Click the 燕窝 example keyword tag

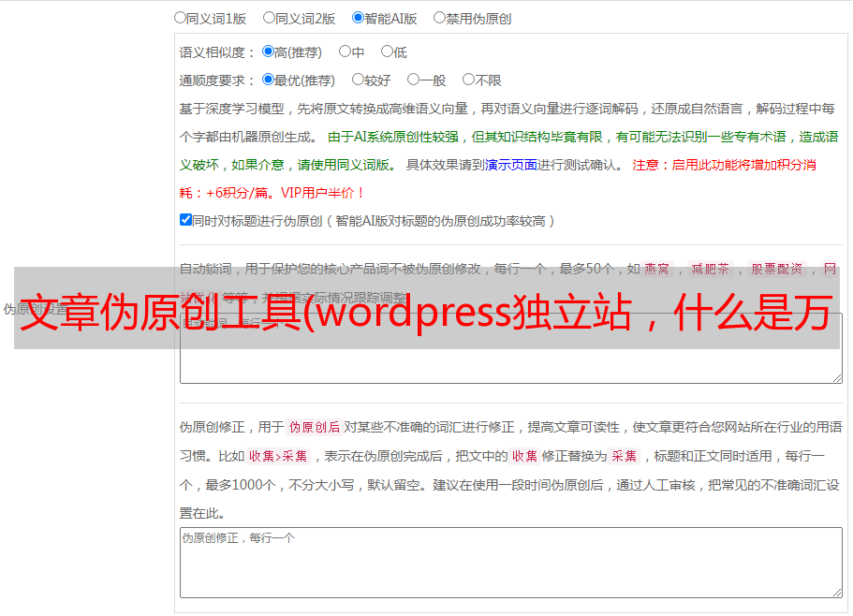657,269
